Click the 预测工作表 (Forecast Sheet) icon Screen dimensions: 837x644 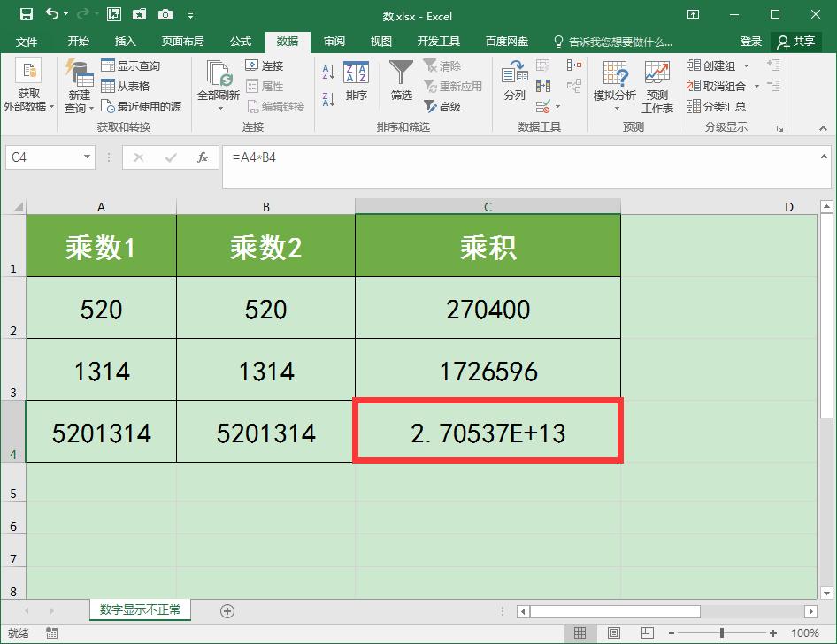(657, 84)
